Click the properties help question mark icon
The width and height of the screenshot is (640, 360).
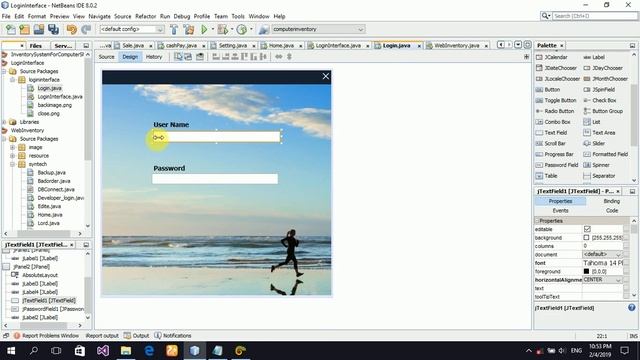[631, 308]
